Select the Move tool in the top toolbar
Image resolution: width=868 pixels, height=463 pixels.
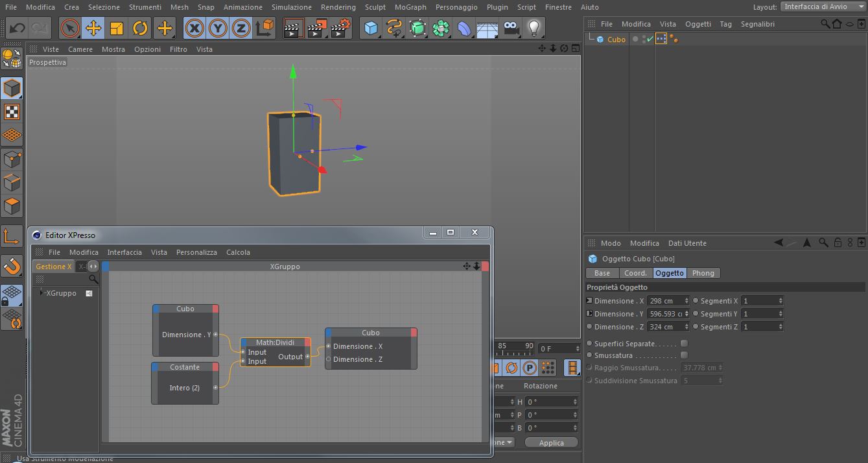pyautogui.click(x=93, y=29)
